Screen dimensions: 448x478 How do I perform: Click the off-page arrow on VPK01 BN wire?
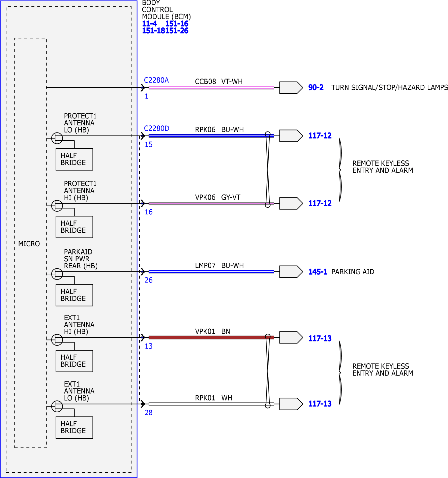pyautogui.click(x=291, y=338)
